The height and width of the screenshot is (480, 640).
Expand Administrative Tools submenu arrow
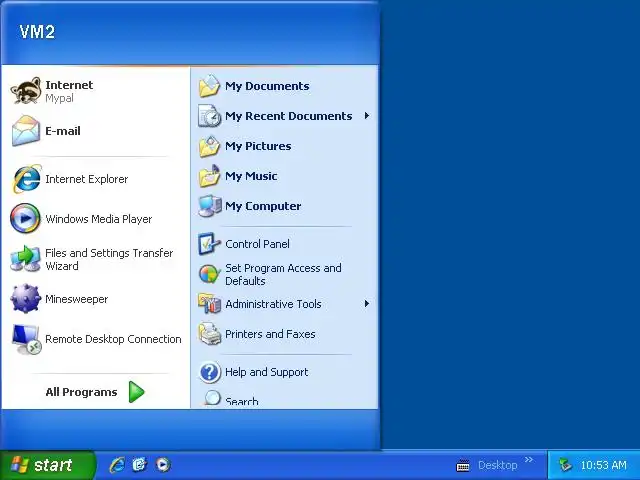pyautogui.click(x=367, y=304)
